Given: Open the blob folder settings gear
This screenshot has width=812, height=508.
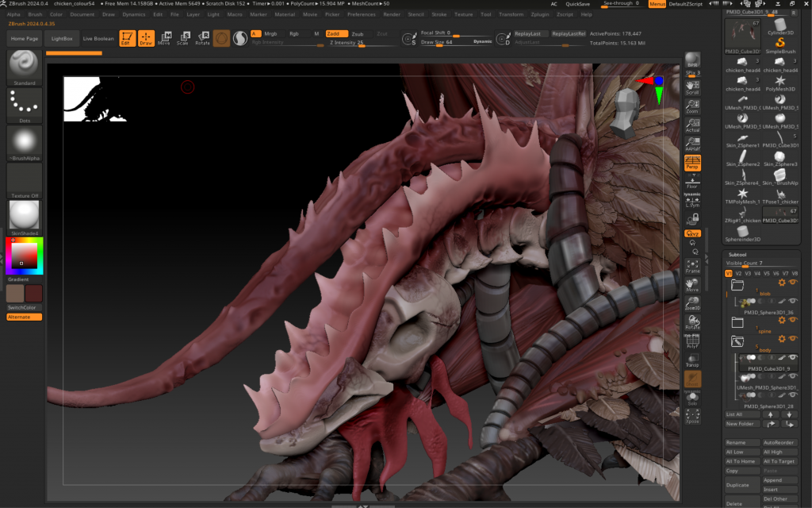Looking at the screenshot, I should point(781,282).
